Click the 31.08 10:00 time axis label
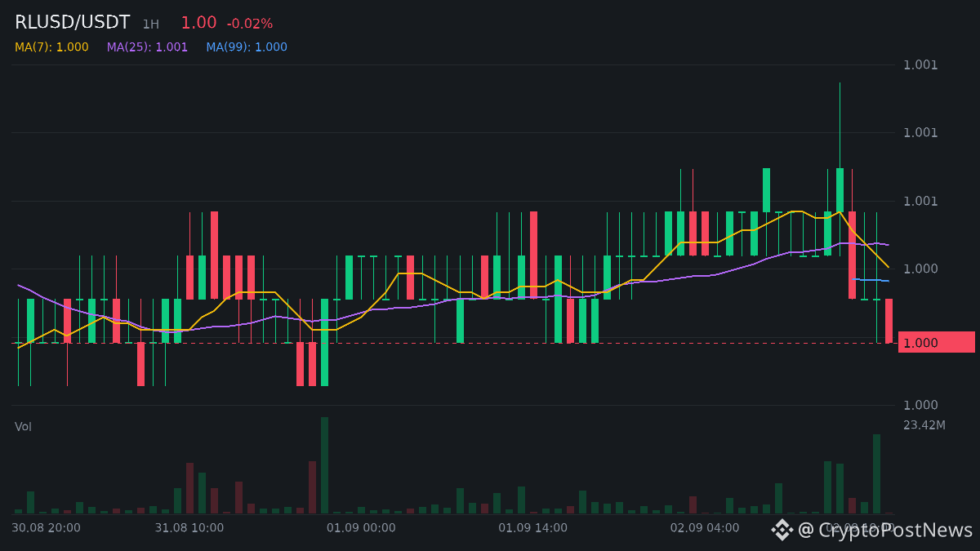 [189, 528]
